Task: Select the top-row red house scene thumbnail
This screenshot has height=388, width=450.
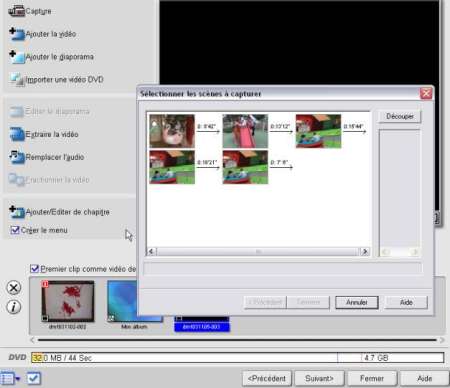Action: click(319, 131)
